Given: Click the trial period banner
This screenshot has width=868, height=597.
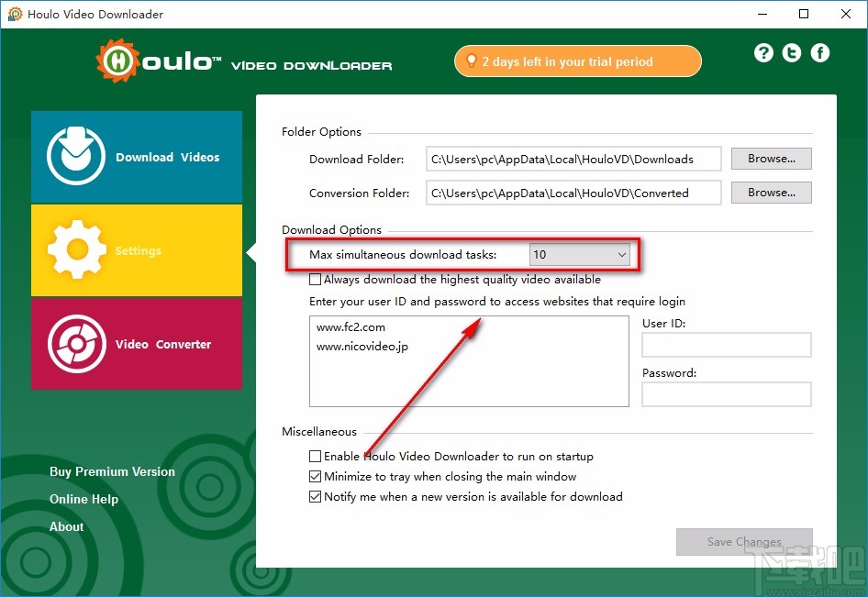Looking at the screenshot, I should [577, 61].
